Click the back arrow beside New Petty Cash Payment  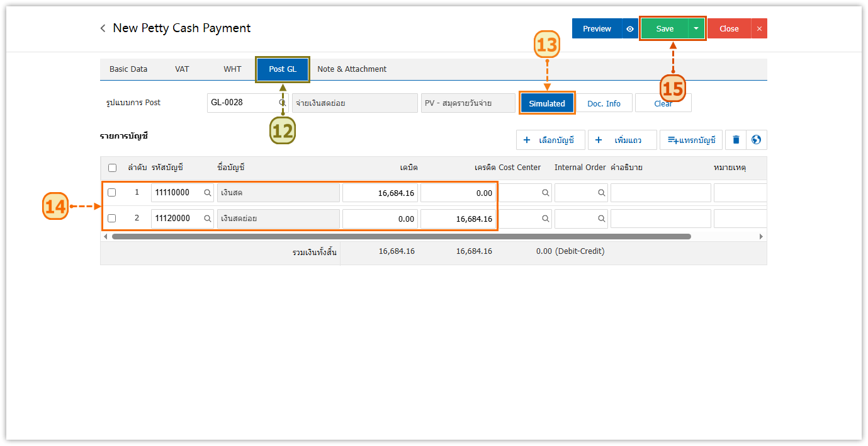coord(103,28)
